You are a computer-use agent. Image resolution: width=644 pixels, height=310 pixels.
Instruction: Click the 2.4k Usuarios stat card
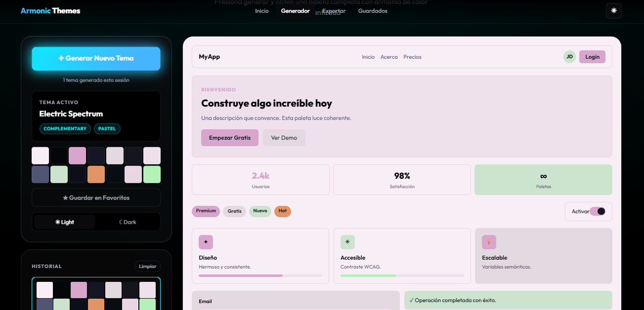coord(260,180)
